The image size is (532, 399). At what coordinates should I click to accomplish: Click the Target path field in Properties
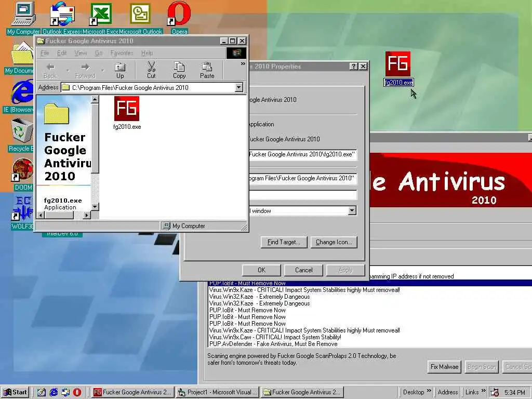coord(303,154)
